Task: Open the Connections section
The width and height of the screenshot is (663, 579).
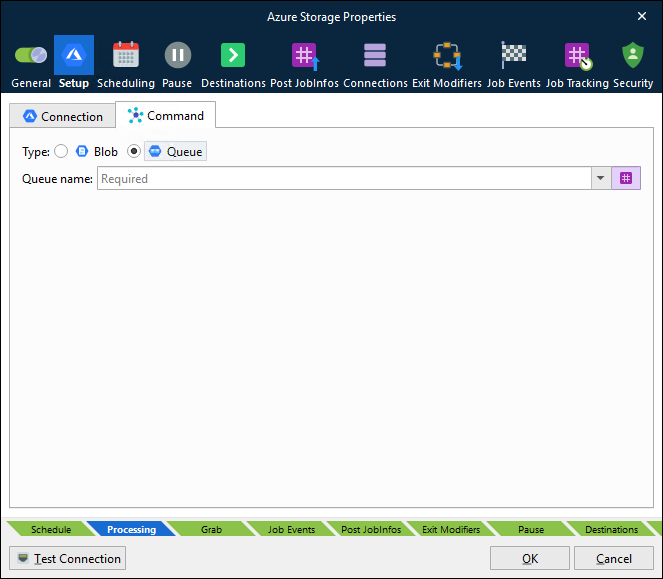Action: 375,63
